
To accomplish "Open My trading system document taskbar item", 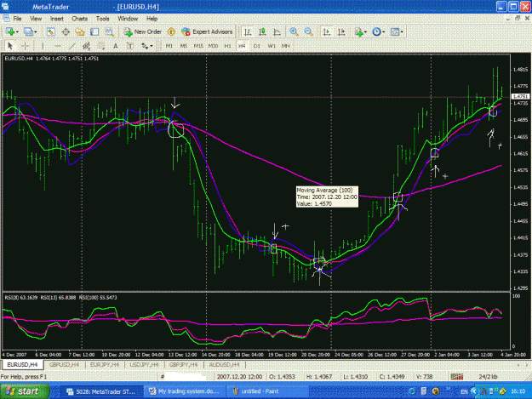I will pos(185,391).
